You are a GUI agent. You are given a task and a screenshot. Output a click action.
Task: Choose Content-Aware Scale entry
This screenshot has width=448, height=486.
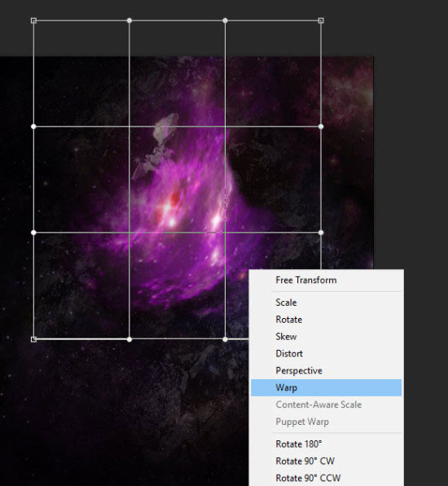coord(326,404)
